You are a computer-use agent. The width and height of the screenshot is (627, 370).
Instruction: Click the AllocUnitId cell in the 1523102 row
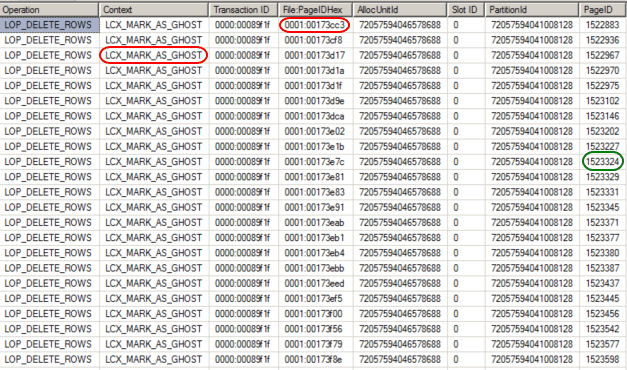point(400,101)
